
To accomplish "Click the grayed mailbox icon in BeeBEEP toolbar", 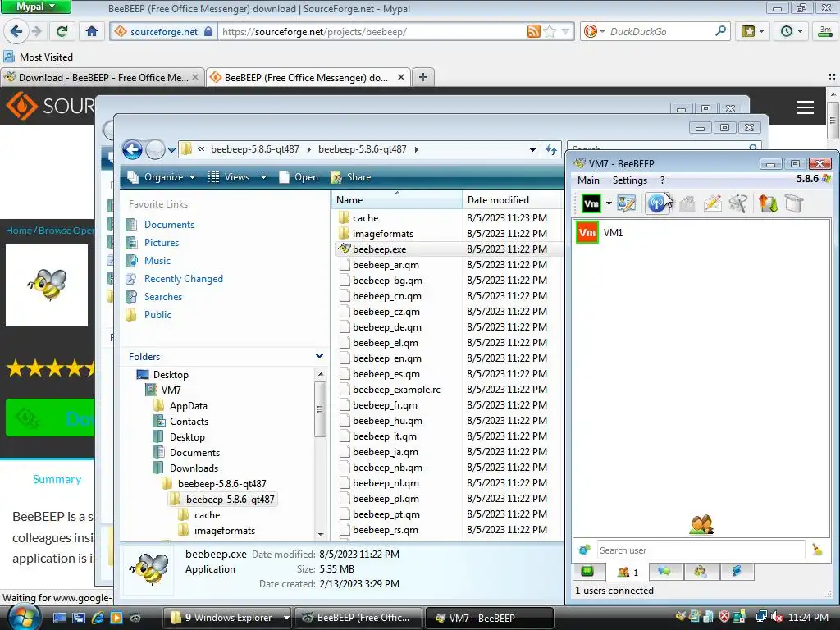I will point(687,203).
